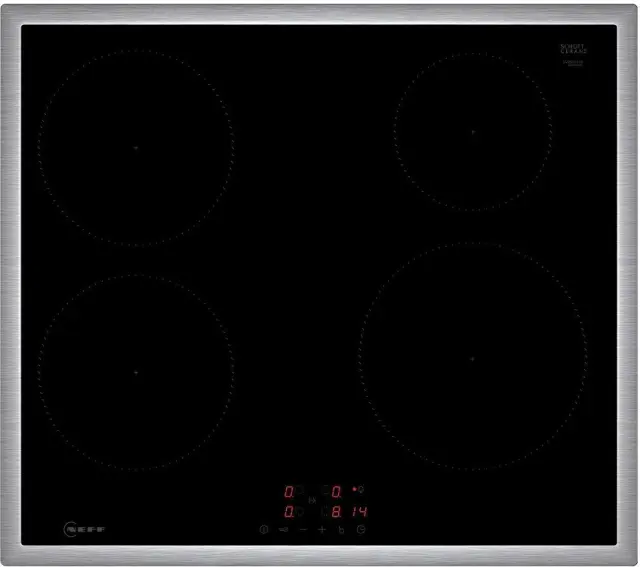The height and width of the screenshot is (567, 640).
Task: Tap the red timer indicator dot symbol
Action: 354,489
